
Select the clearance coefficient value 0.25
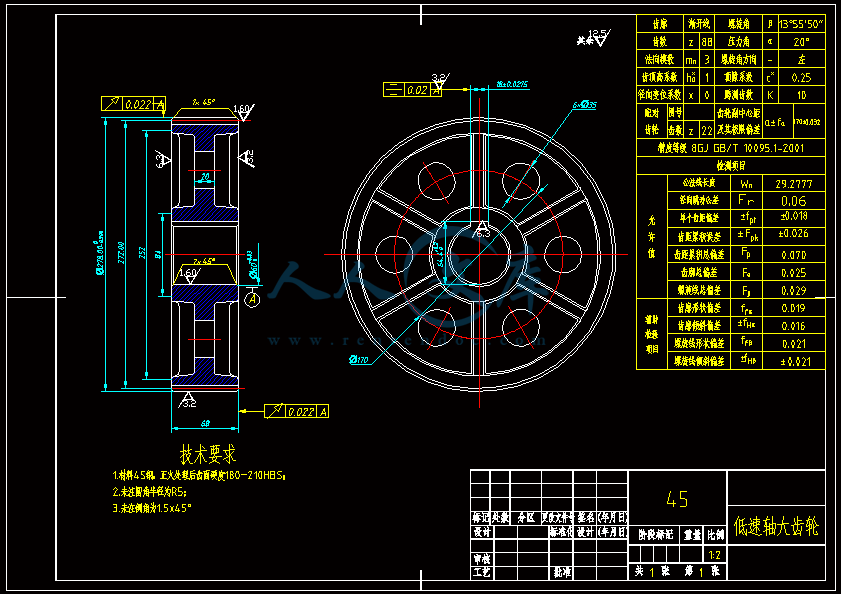pos(801,77)
